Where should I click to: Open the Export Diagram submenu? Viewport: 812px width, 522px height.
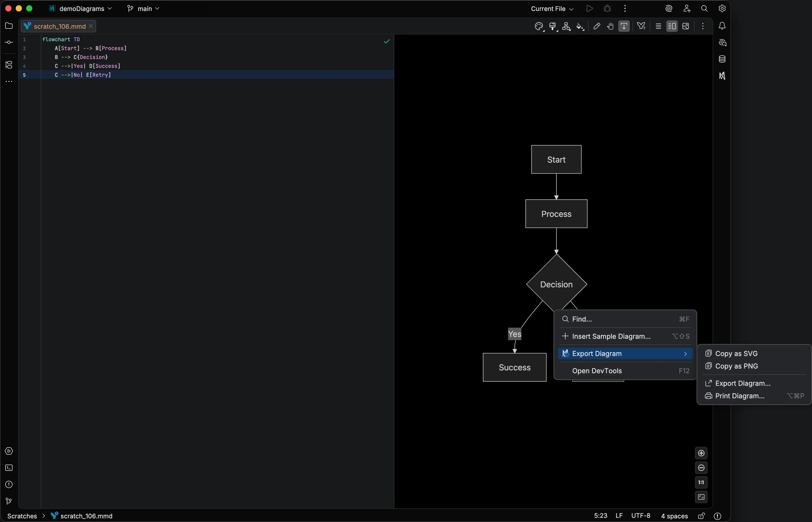625,354
